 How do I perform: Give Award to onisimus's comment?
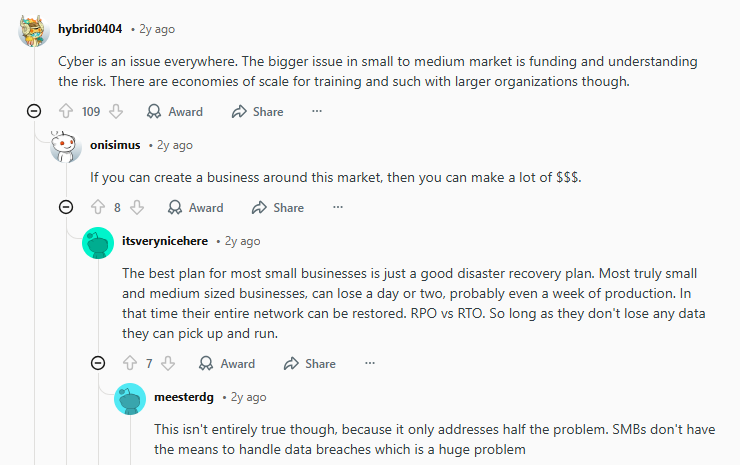point(196,208)
